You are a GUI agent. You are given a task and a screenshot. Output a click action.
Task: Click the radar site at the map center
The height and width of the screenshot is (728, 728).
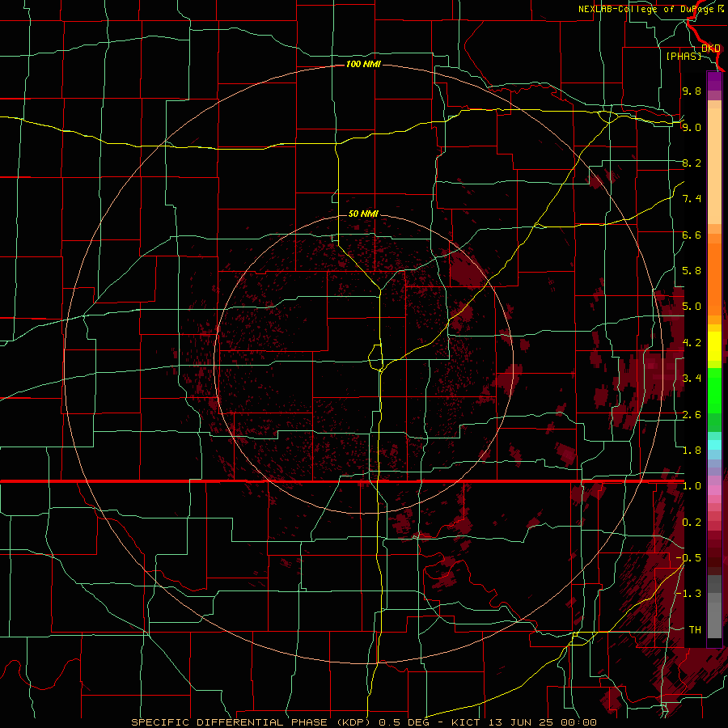[363, 363]
